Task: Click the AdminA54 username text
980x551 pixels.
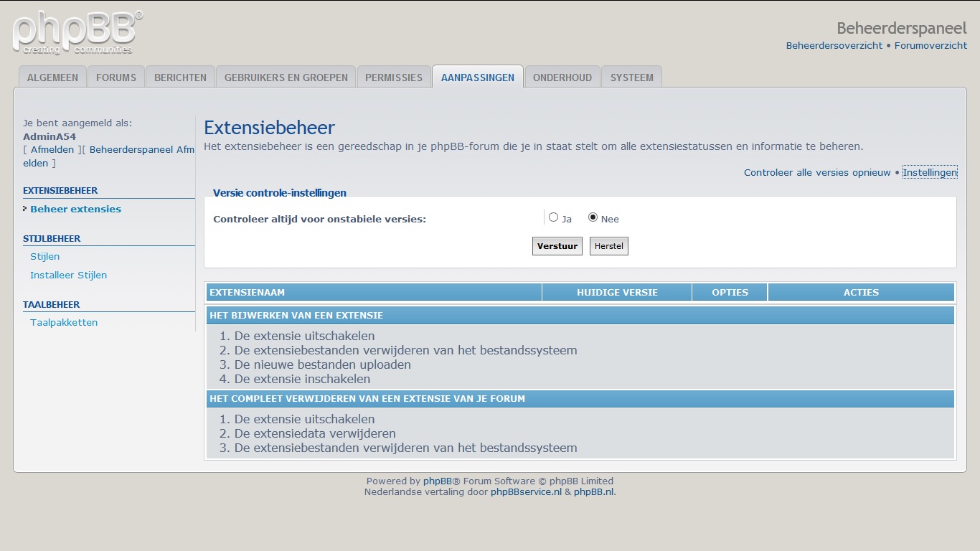Action: point(50,136)
